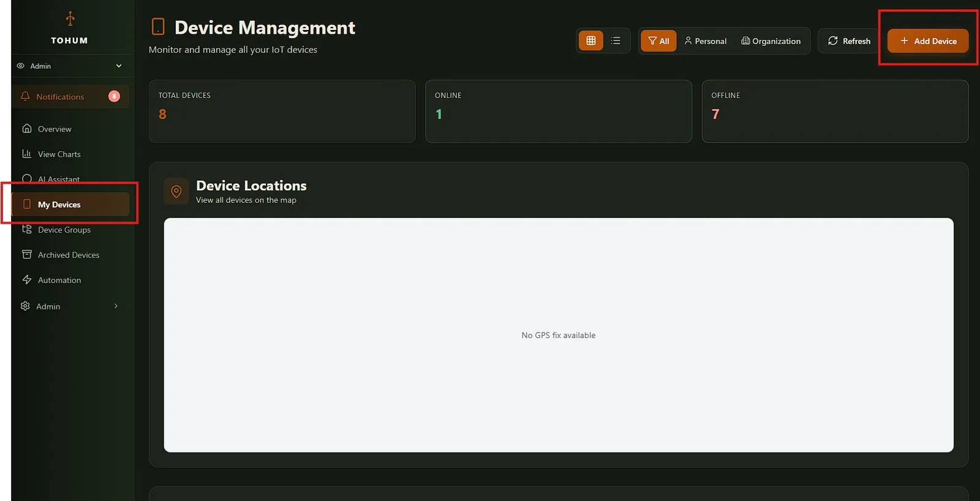Open Device Groups tree icon
Viewport: 980px width, 501px height.
27,230
